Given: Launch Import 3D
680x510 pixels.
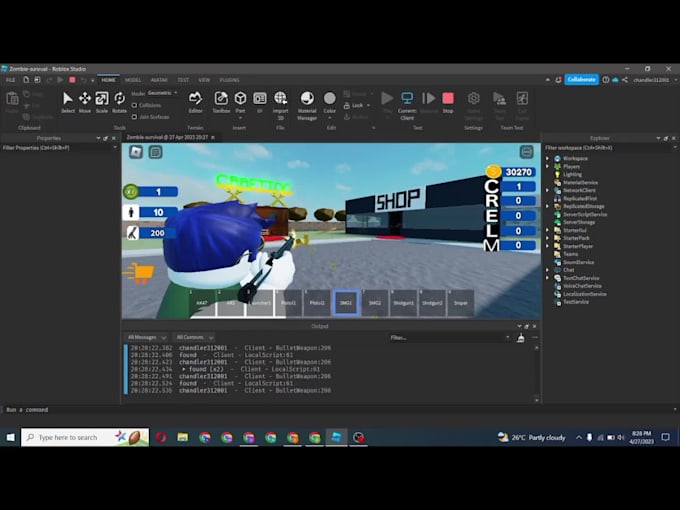Looking at the screenshot, I should click(280, 105).
